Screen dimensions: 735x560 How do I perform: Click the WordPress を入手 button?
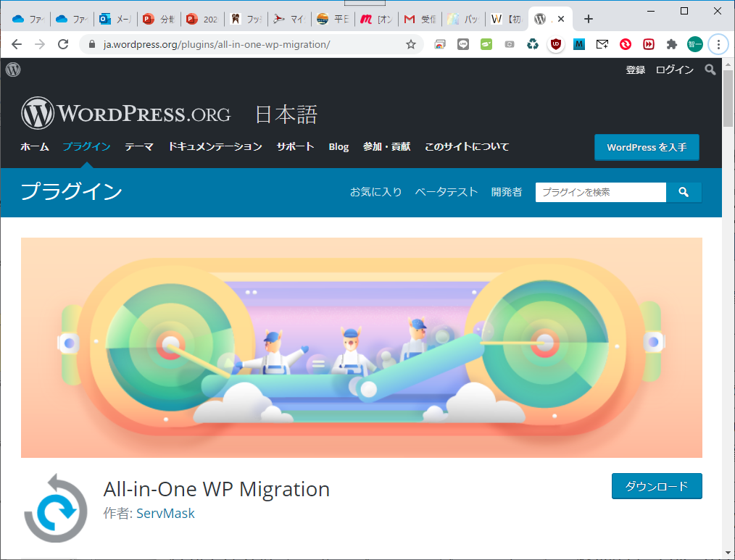point(647,147)
